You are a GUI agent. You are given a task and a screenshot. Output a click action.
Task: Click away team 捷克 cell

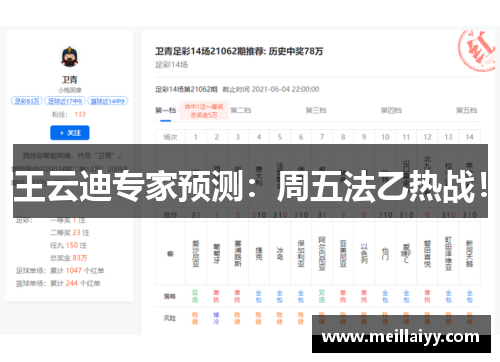259,254
